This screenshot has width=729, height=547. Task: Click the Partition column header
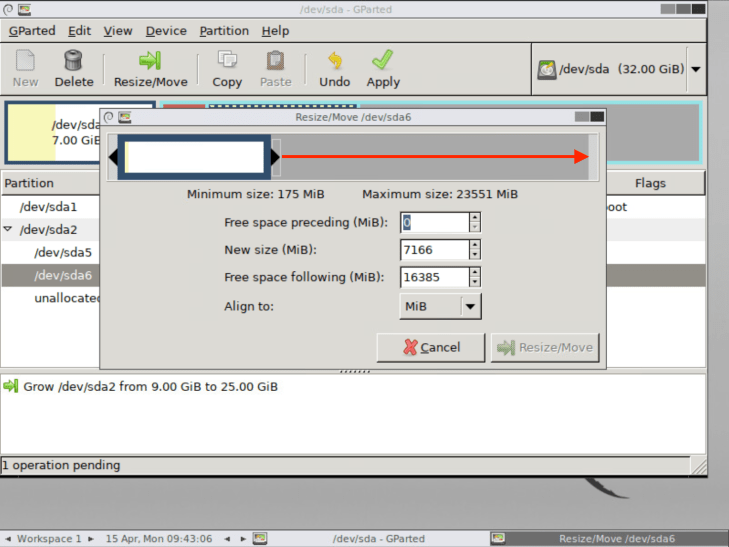point(51,183)
